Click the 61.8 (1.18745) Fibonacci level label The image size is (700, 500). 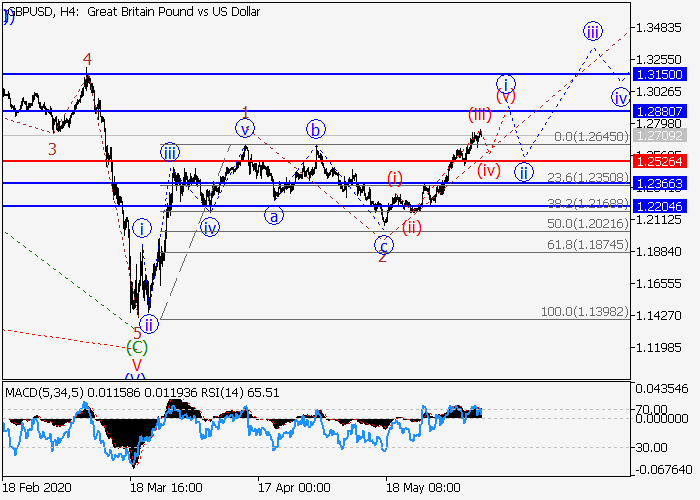[x=587, y=244]
